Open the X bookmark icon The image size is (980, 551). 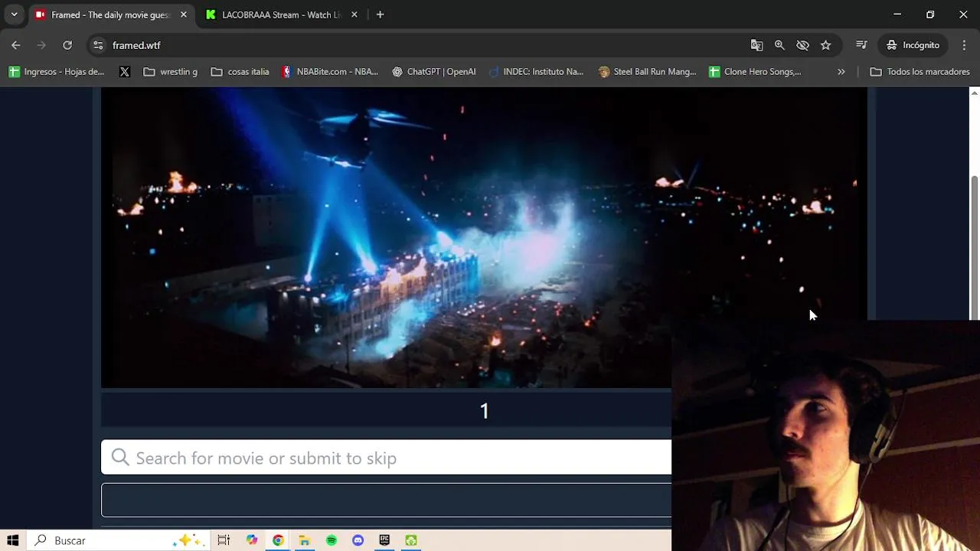pos(125,72)
